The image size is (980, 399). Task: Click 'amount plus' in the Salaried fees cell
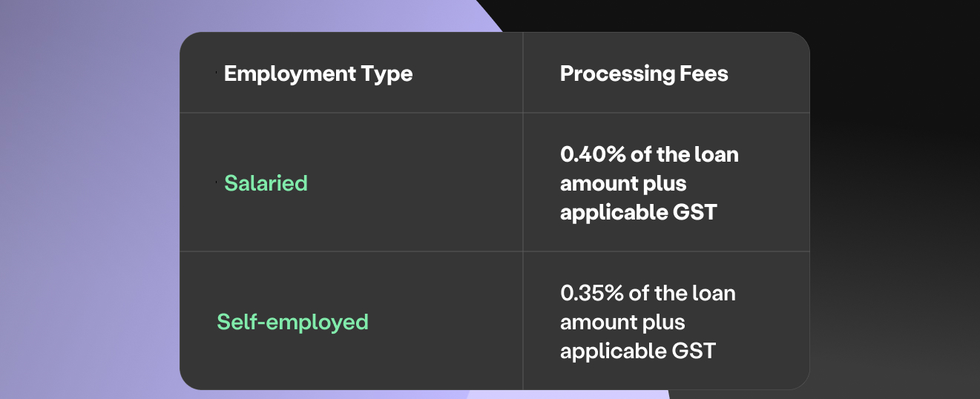tap(622, 183)
